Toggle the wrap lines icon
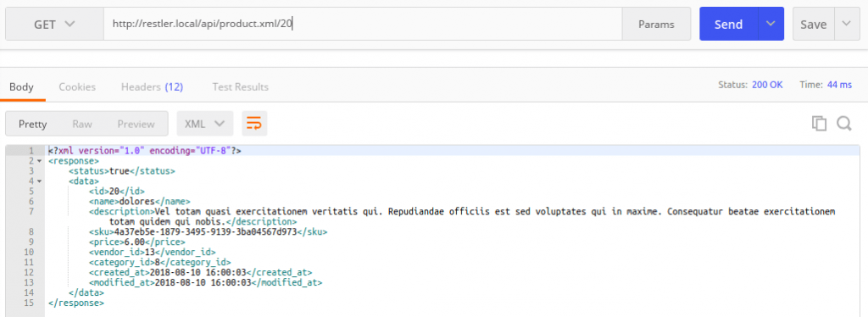The image size is (868, 317). pos(254,124)
